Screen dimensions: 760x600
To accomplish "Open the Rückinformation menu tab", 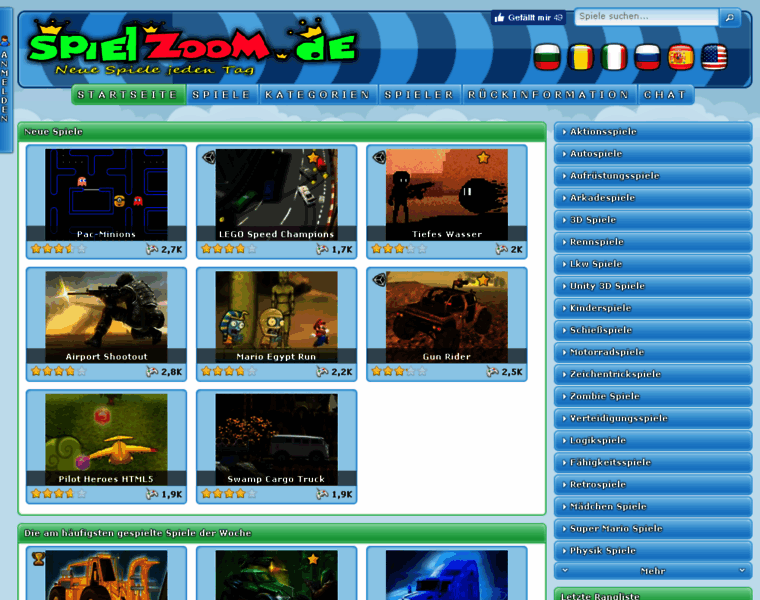I will 549,95.
